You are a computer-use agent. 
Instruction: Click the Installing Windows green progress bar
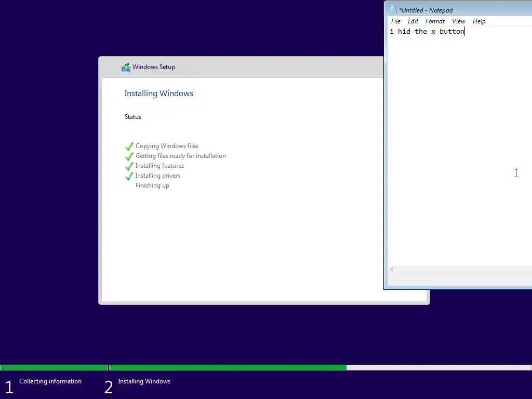[228, 367]
